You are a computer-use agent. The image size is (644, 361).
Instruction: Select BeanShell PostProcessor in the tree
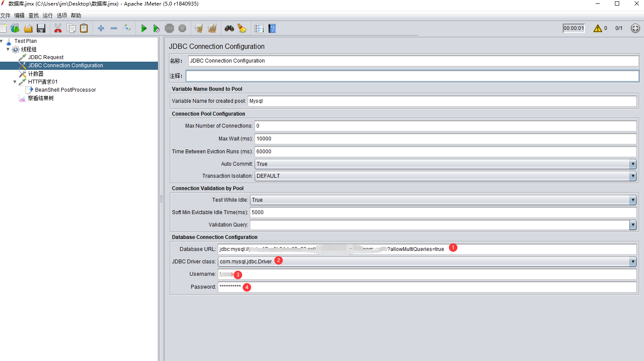click(x=65, y=90)
